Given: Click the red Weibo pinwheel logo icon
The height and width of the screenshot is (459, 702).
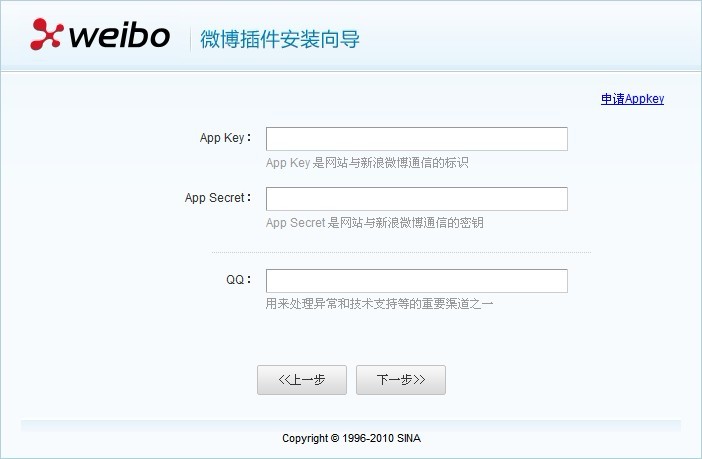Looking at the screenshot, I should pos(47,35).
